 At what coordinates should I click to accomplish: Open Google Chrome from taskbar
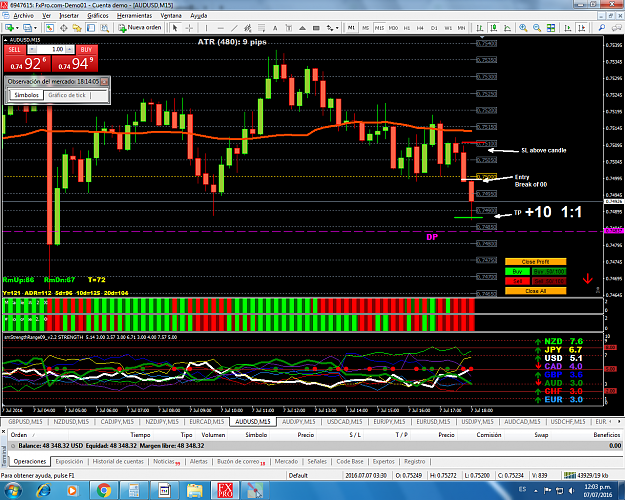tap(104, 490)
